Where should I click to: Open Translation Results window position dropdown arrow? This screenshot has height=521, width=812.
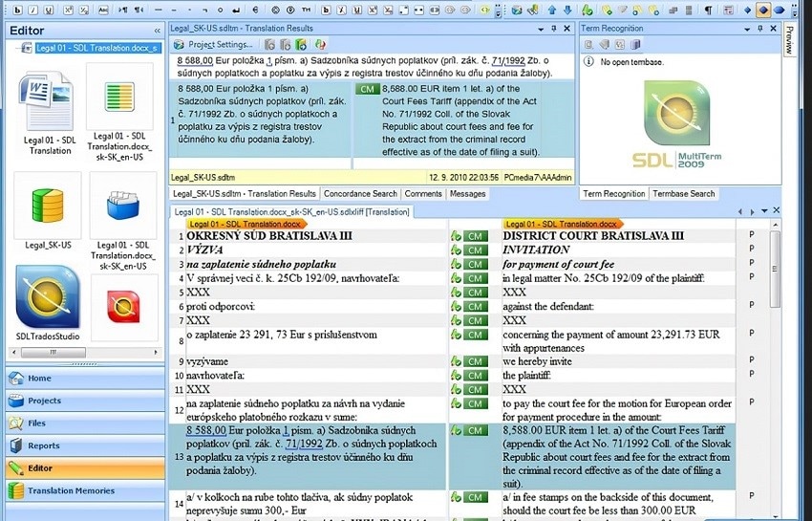point(541,29)
